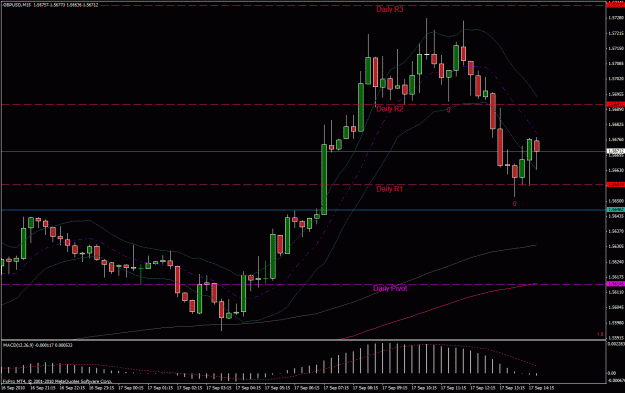Viewport: 625px width, 393px height.
Task: Click the Daily R3 level label
Action: tap(389, 9)
